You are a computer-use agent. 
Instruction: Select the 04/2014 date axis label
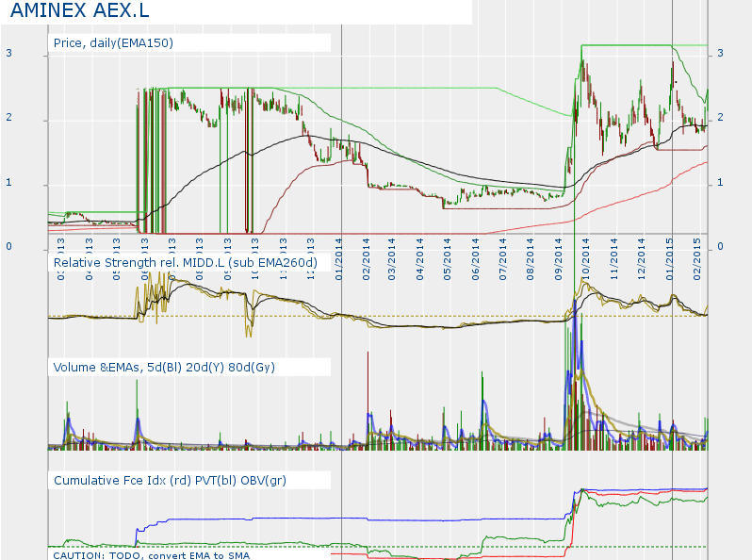tap(420, 259)
